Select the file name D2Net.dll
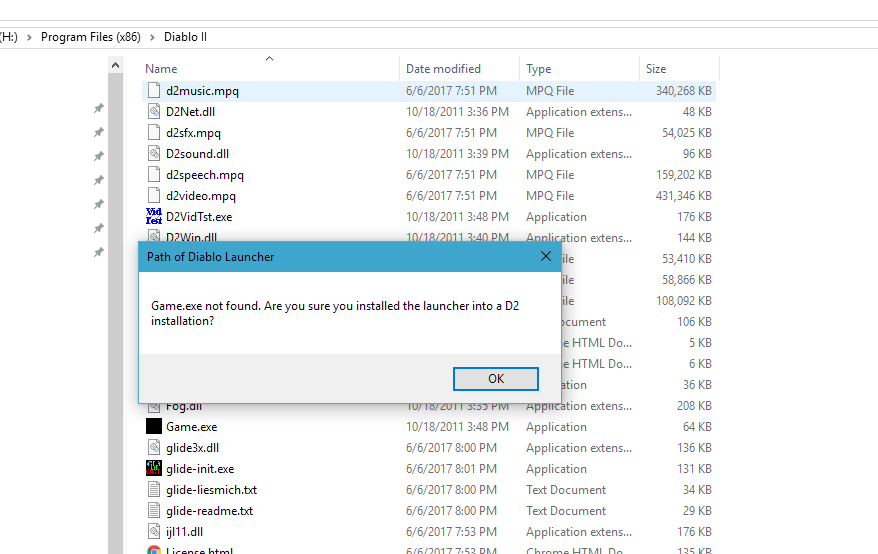The image size is (878, 554). click(x=190, y=111)
